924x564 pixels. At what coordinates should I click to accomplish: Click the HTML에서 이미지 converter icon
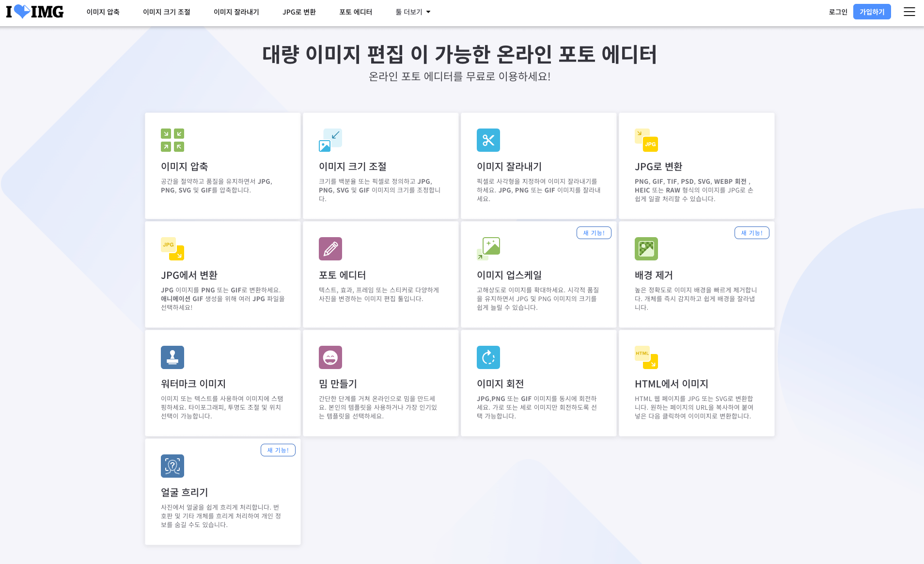[646, 357]
